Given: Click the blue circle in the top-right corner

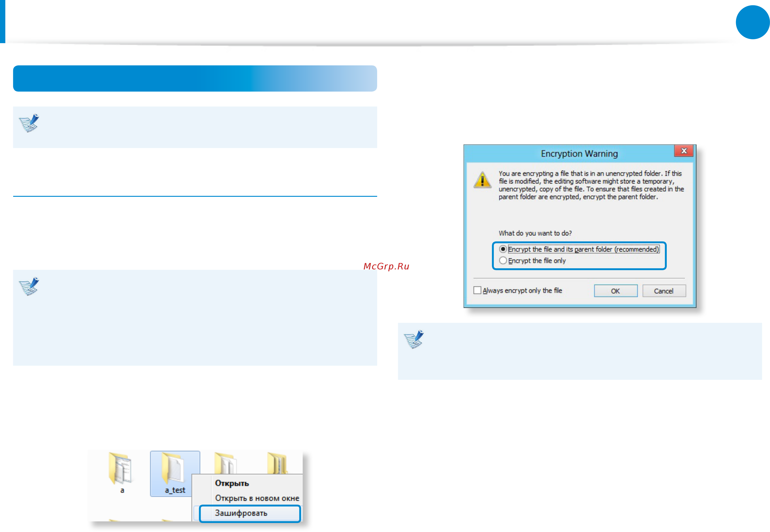Looking at the screenshot, I should tap(752, 22).
